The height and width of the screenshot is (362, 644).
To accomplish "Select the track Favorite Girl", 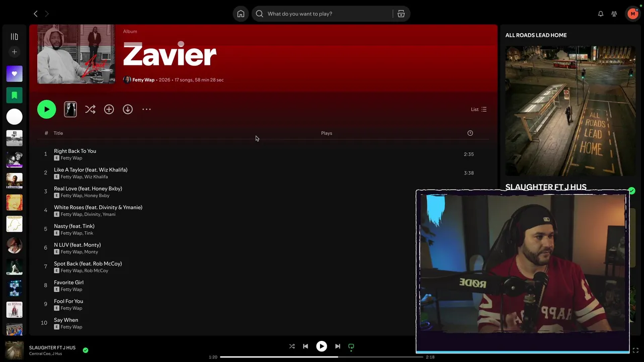I will [68, 283].
